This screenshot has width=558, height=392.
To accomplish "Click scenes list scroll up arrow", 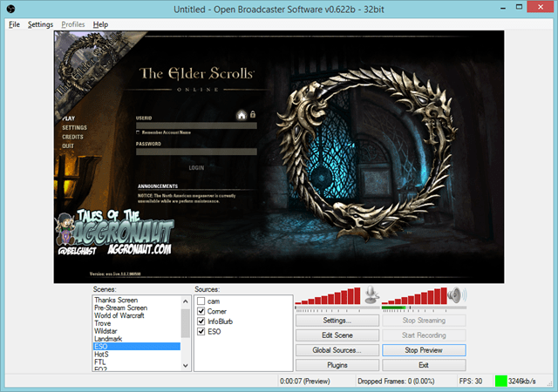I will pyautogui.click(x=186, y=301).
